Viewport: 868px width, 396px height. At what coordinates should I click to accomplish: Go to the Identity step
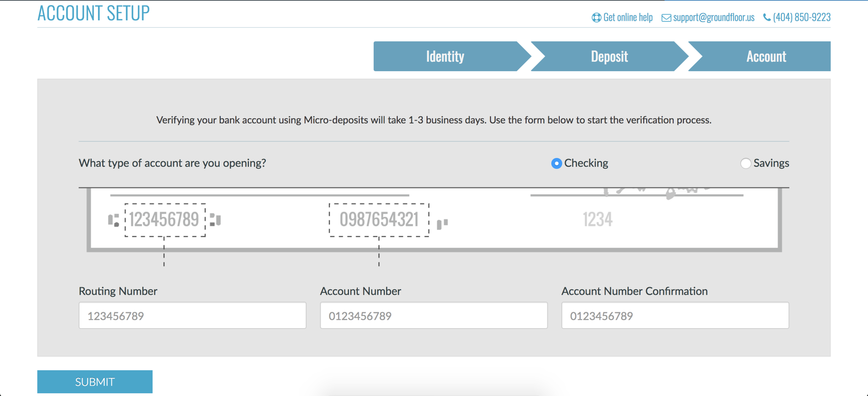pyautogui.click(x=452, y=56)
